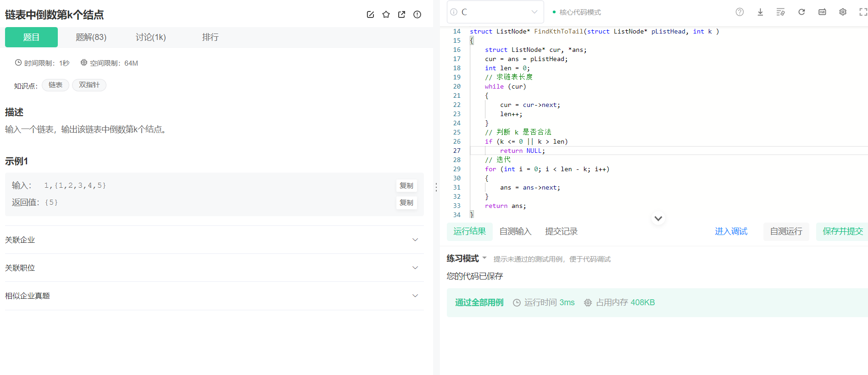Viewport: 868px width, 375px height.
Task: Collapse the result panel with down chevron
Action: coord(658,218)
